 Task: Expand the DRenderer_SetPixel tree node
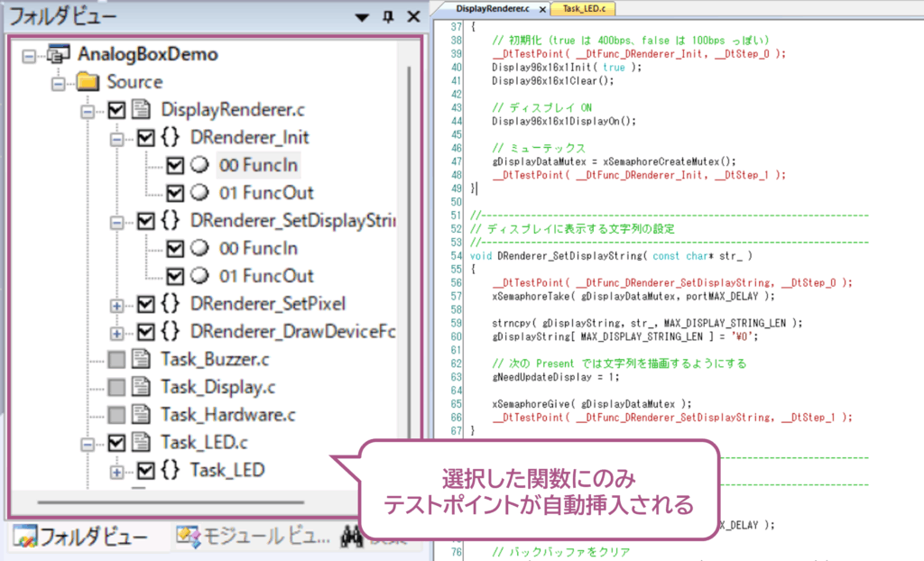pos(117,305)
